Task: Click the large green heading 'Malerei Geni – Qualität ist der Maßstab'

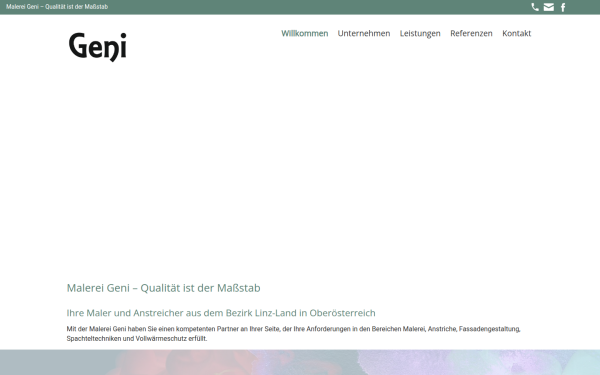Action: coord(163,288)
